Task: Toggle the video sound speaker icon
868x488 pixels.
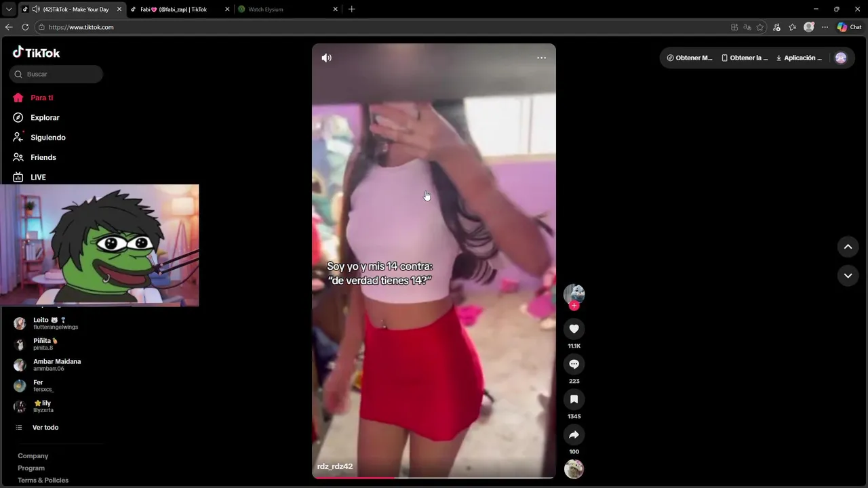Action: click(x=326, y=58)
